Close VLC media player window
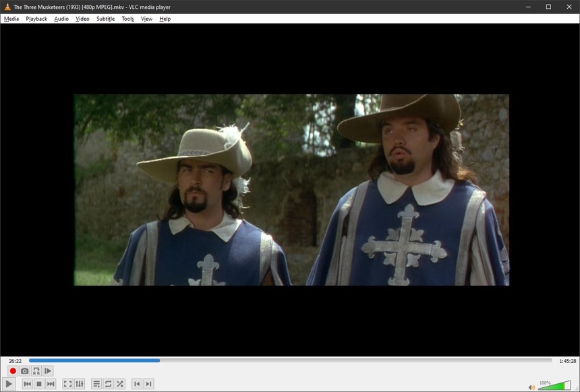580x392 pixels. [569, 7]
